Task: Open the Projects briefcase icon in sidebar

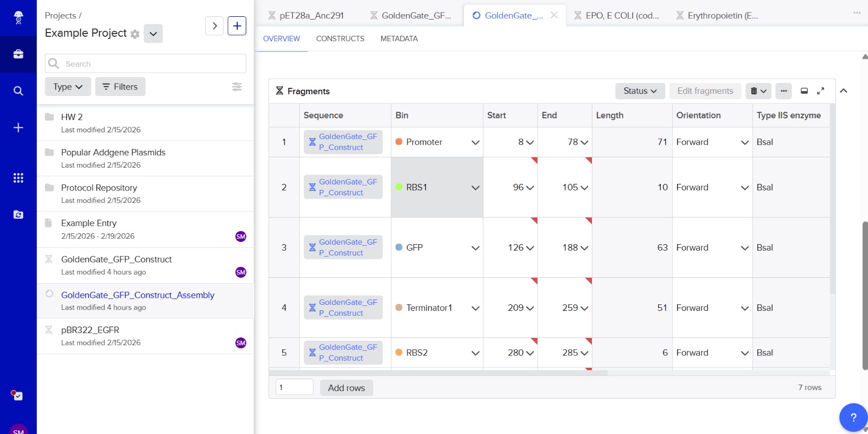Action: coord(18,54)
